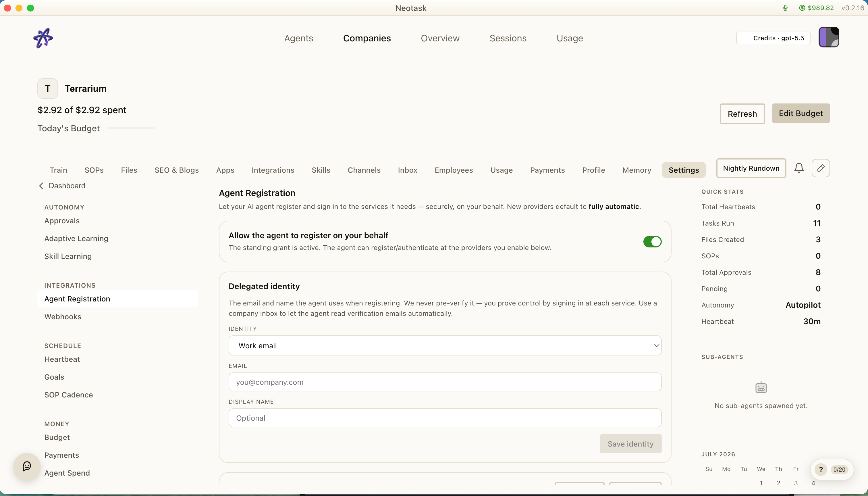
Task: Click the v0.2.16 version label
Action: coord(853,8)
